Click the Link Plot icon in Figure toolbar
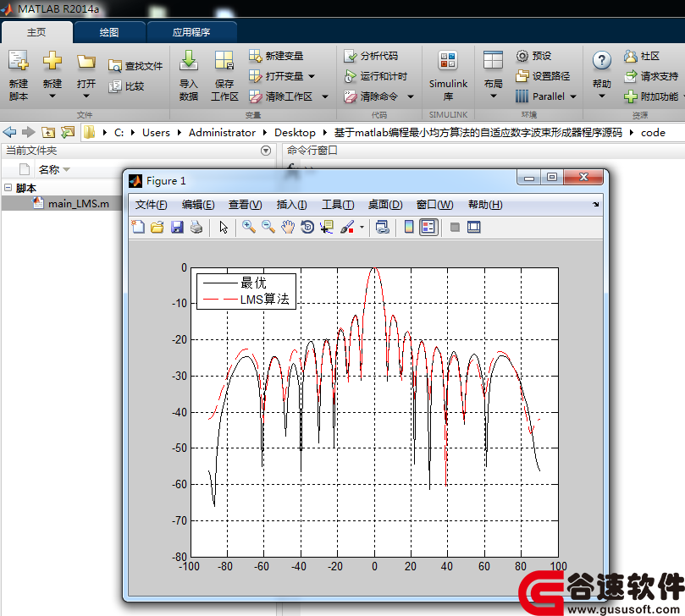685x616 pixels. [x=382, y=227]
